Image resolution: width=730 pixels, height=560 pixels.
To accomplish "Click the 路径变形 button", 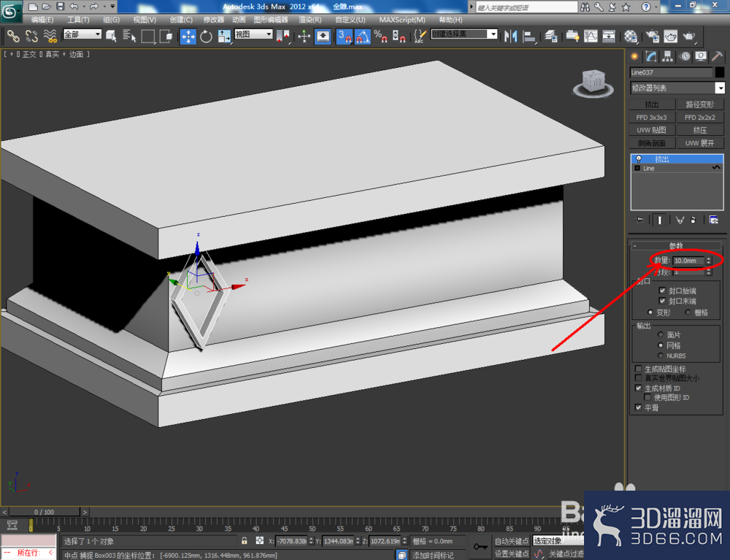I will coord(700,104).
